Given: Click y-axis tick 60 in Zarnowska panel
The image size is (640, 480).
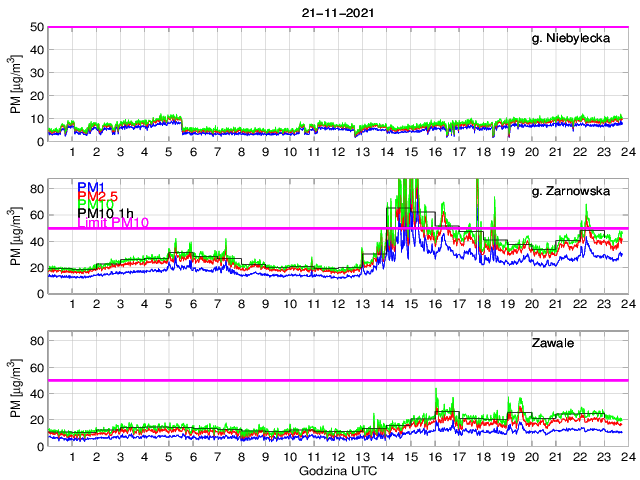Looking at the screenshot, I should (x=37, y=215).
